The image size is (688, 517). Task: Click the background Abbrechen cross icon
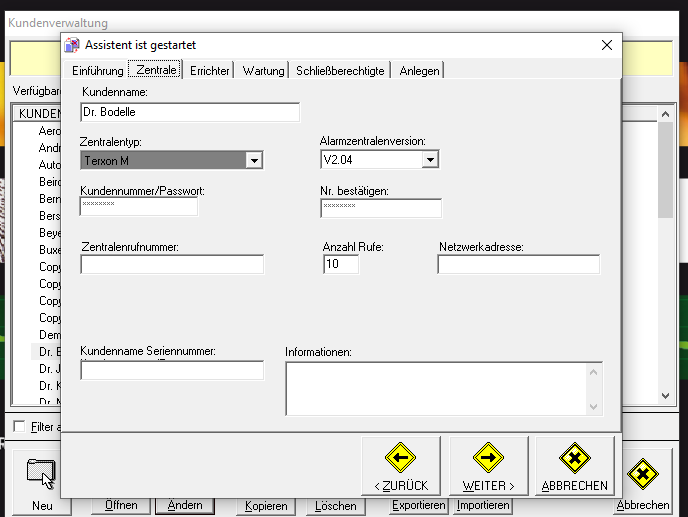pyautogui.click(x=643, y=473)
